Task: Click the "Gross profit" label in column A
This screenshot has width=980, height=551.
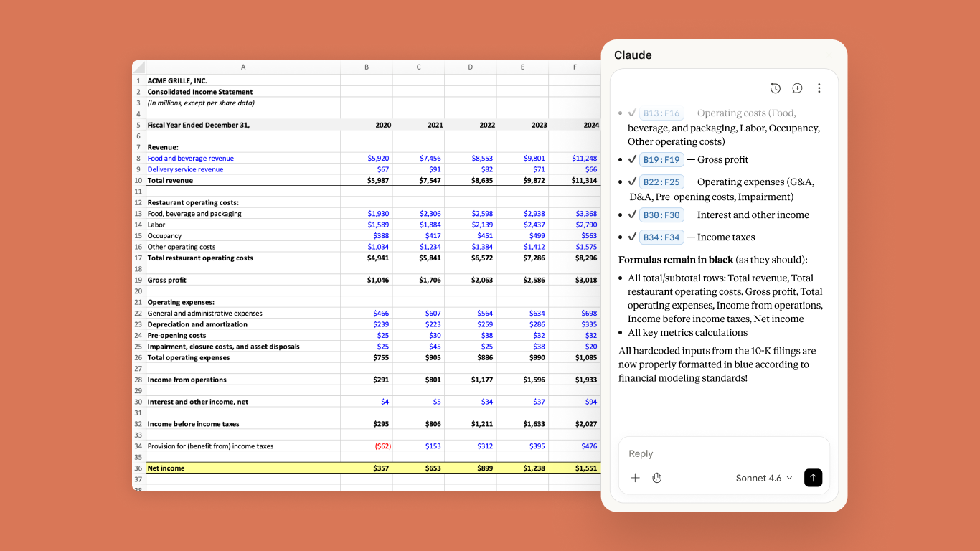Action: [243, 280]
